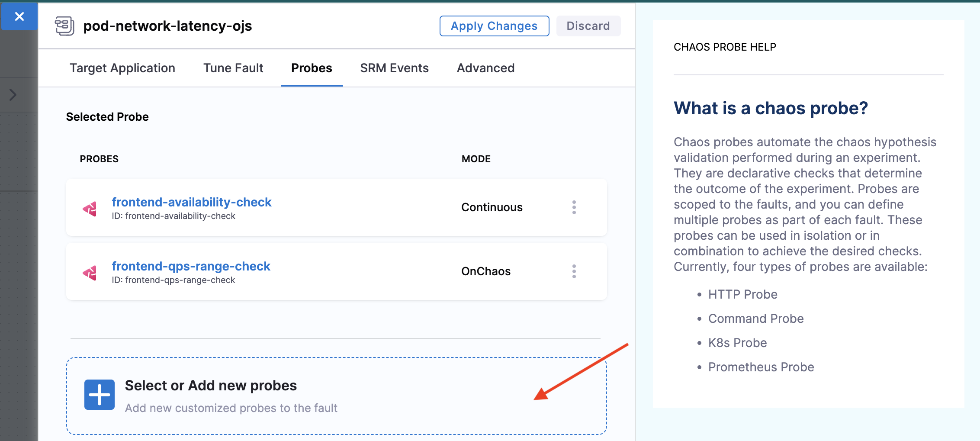Close the fault configuration panel
Image resolution: width=980 pixels, height=441 pixels.
pos(19,16)
